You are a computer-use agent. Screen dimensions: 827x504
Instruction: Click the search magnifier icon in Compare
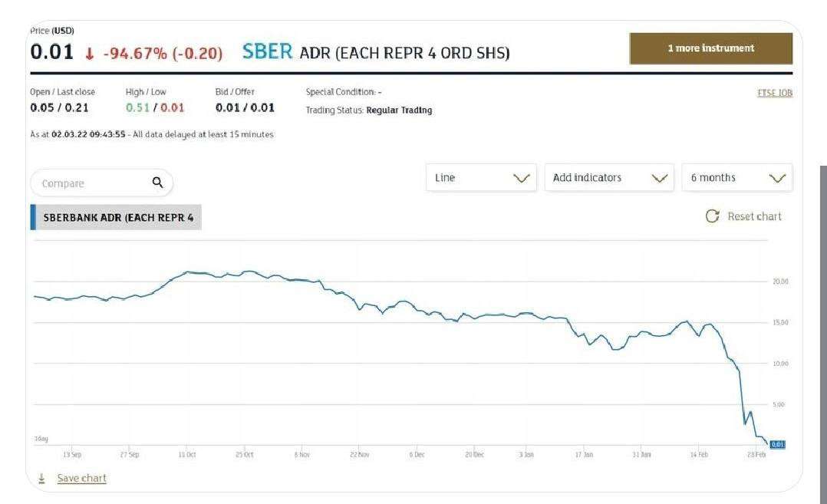click(157, 183)
